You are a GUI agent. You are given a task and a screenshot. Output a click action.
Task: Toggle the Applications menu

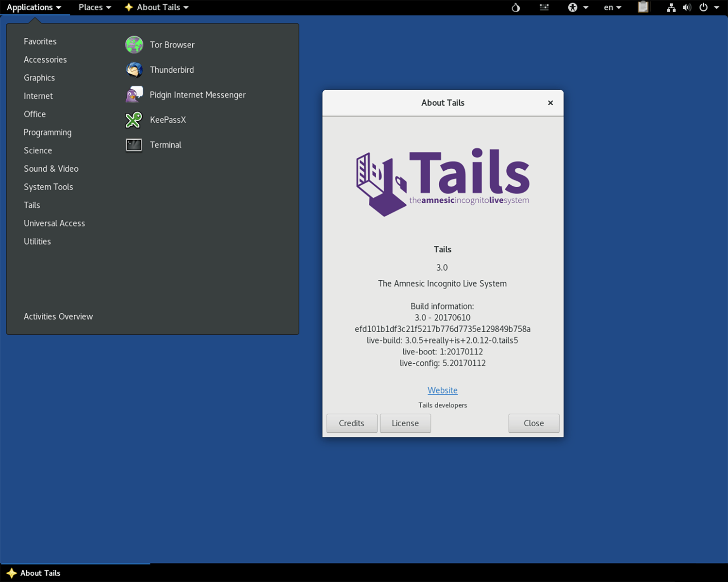pos(34,7)
